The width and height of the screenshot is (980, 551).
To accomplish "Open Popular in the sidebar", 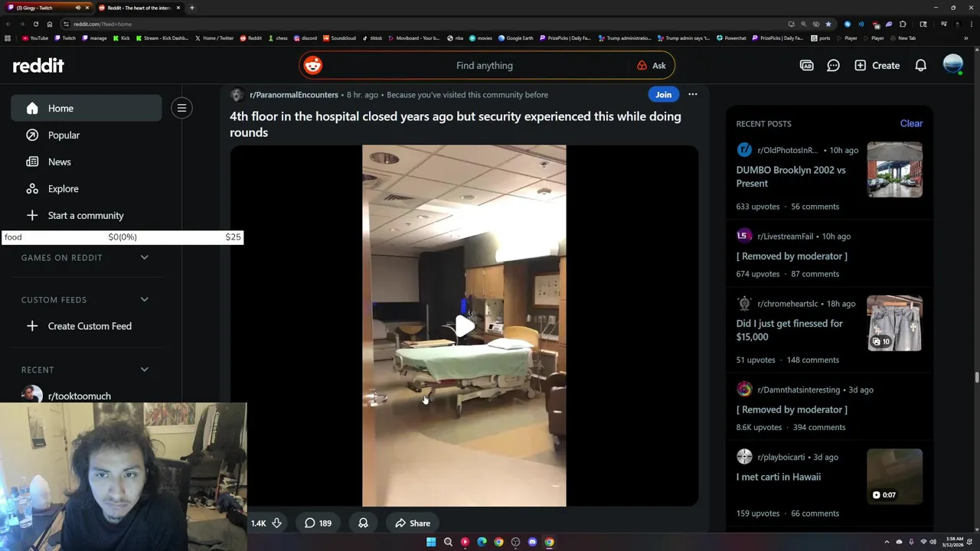I will click(x=86, y=135).
